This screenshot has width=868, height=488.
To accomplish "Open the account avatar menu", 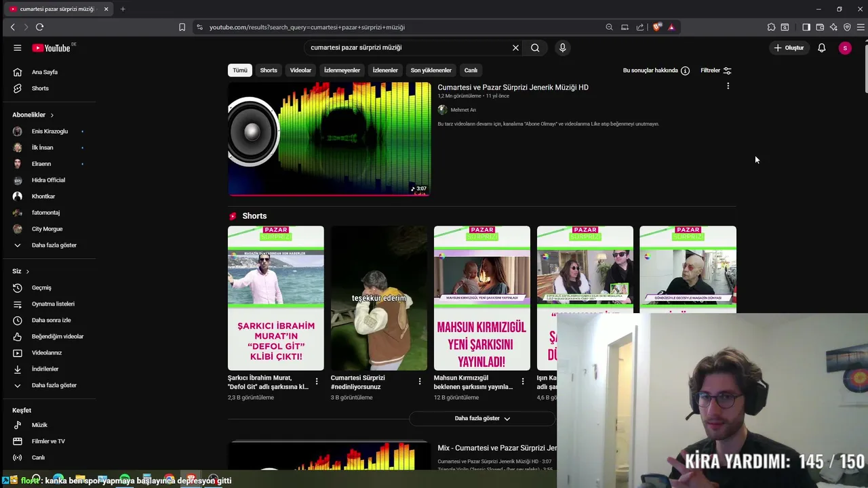I will (845, 47).
